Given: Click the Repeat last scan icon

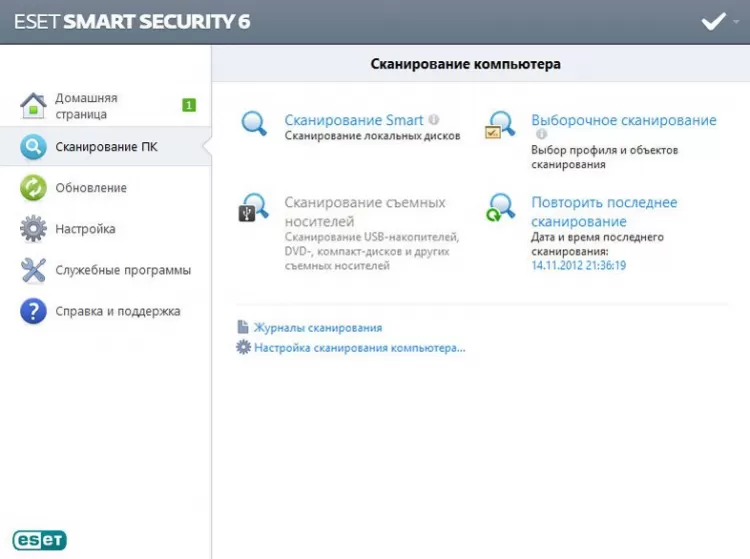Looking at the screenshot, I should coord(500,207).
